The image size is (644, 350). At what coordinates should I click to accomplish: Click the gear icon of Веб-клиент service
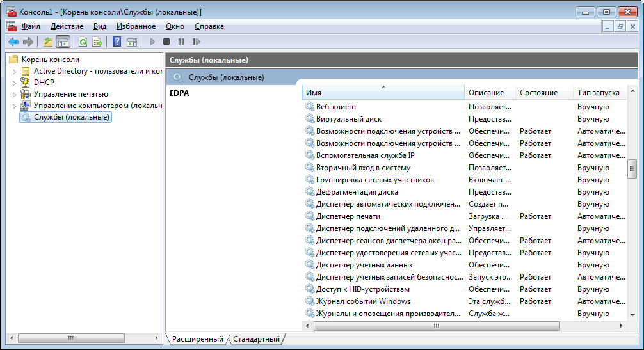click(x=309, y=107)
